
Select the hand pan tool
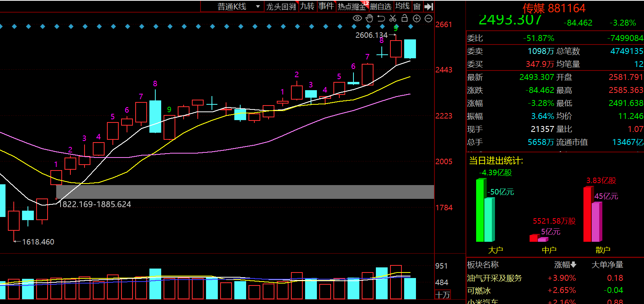tap(369, 18)
